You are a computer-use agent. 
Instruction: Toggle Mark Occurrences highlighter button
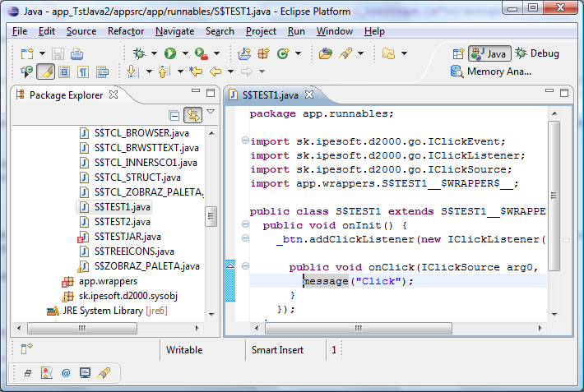45,72
